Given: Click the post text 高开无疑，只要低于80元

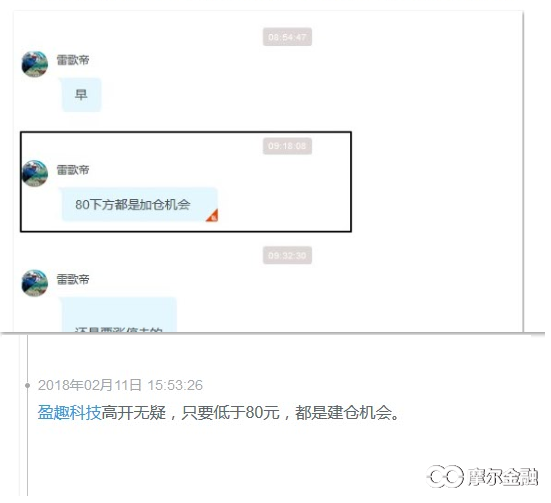Looking at the screenshot, I should [x=191, y=412].
